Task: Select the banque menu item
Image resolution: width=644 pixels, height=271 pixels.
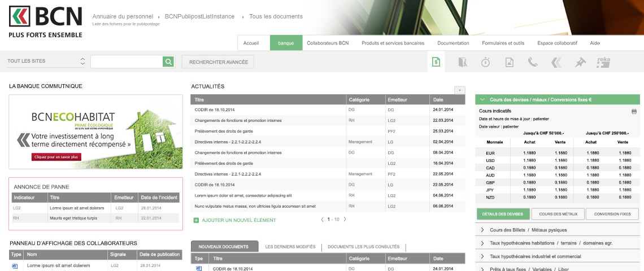Action: [x=286, y=43]
